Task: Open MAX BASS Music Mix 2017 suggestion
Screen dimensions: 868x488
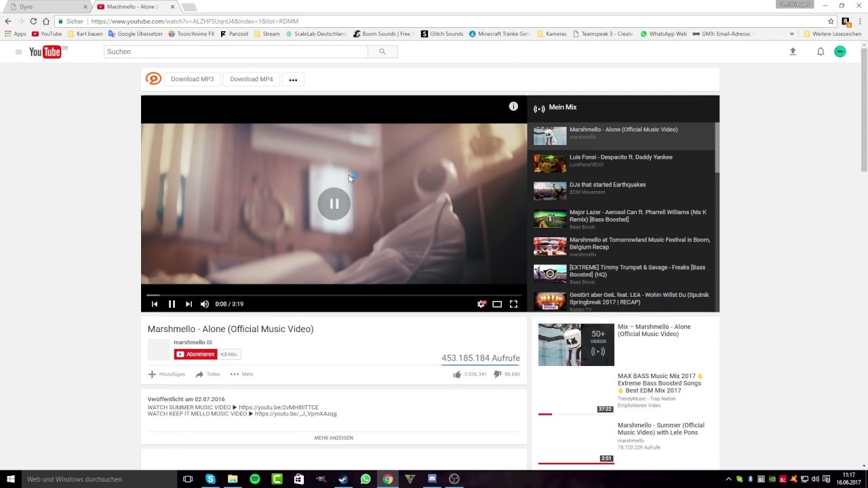Action: point(660,383)
